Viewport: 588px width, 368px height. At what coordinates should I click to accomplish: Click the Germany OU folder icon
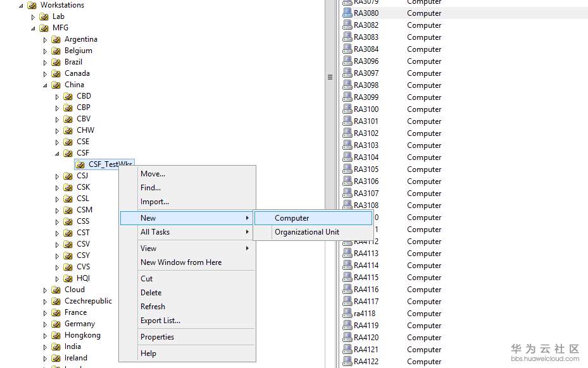click(x=56, y=324)
